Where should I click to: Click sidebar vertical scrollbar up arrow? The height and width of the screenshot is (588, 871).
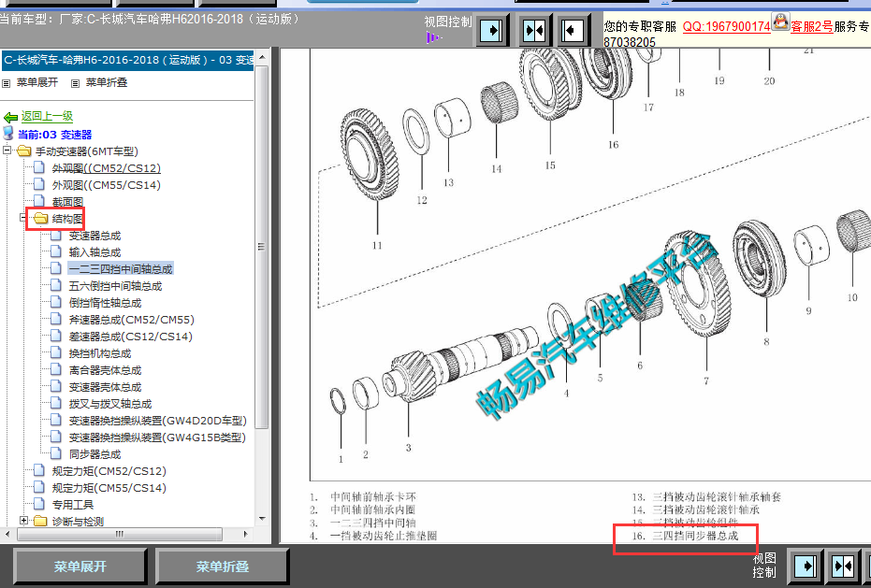click(262, 57)
